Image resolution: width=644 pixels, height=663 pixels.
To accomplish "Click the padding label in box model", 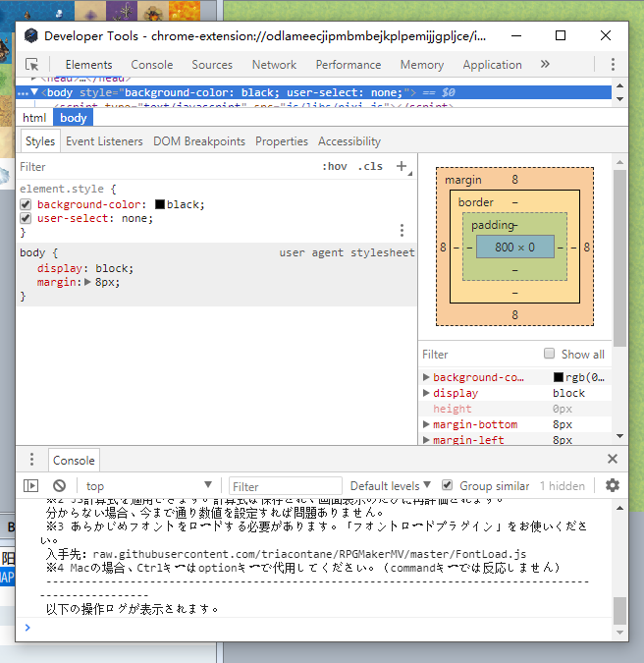I will point(493,225).
